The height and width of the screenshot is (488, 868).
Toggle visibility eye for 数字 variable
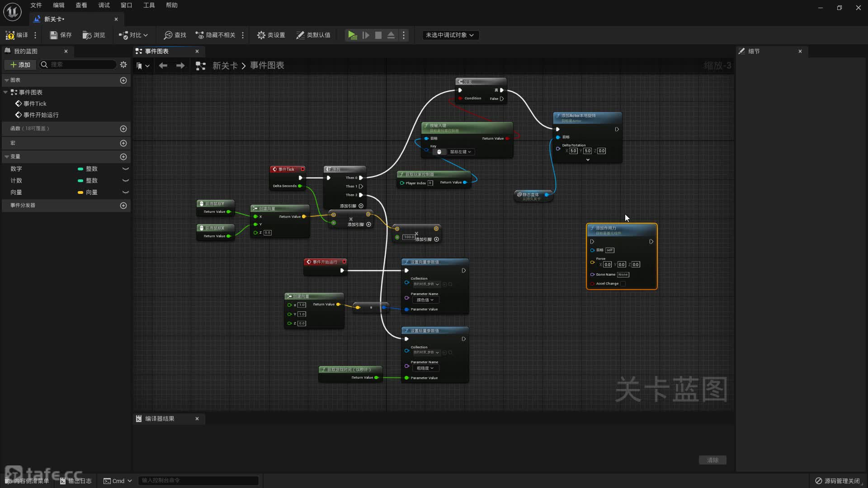pyautogui.click(x=126, y=169)
